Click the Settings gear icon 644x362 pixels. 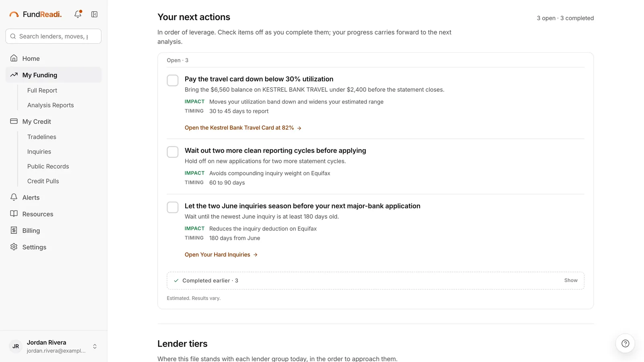click(14, 247)
